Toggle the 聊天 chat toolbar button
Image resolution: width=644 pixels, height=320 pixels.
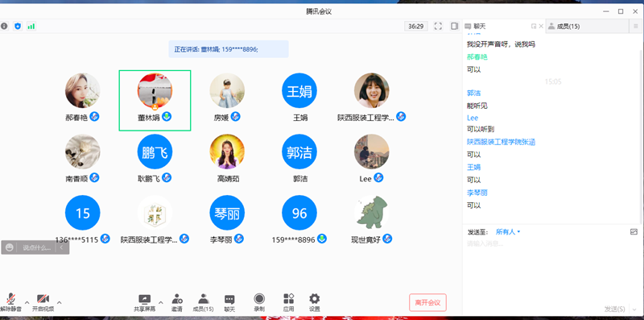229,303
